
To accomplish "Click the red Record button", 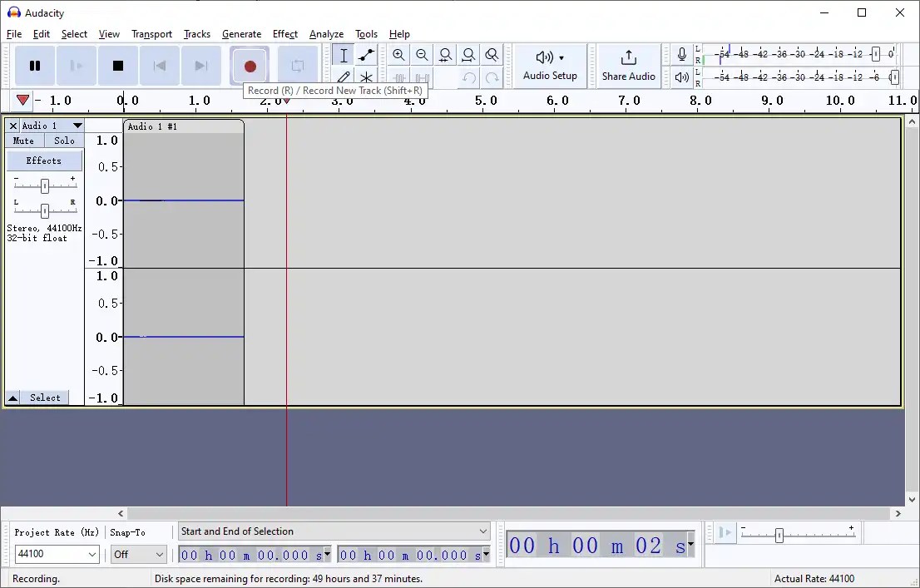I will point(250,66).
